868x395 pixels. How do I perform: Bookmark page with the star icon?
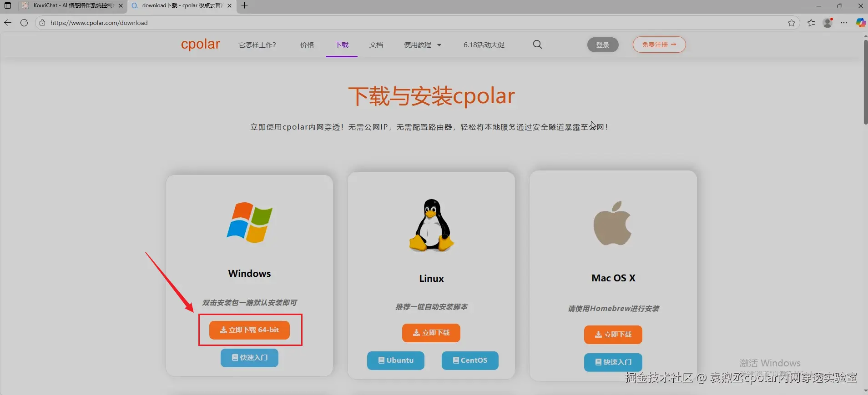click(792, 23)
